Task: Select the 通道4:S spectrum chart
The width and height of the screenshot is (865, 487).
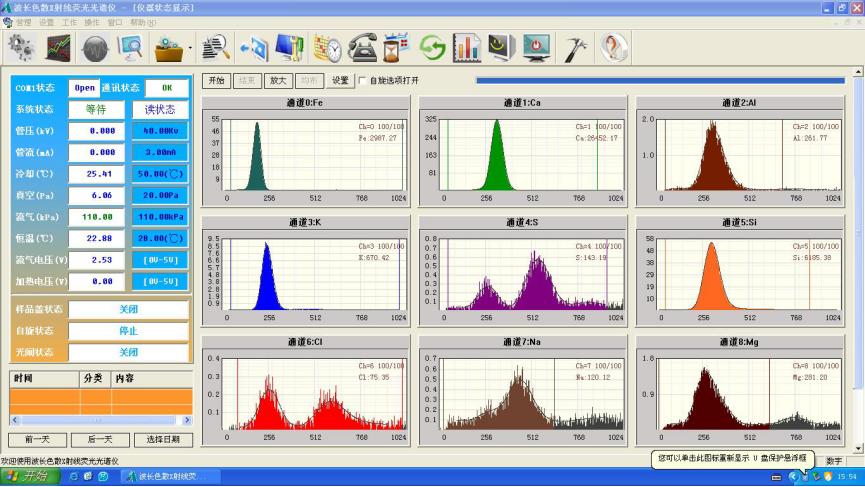Action: [522, 271]
